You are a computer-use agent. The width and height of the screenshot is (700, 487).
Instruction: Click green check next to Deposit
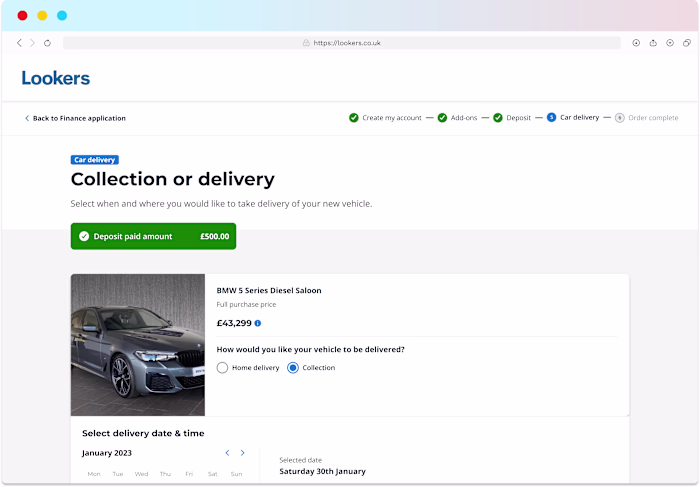[498, 118]
